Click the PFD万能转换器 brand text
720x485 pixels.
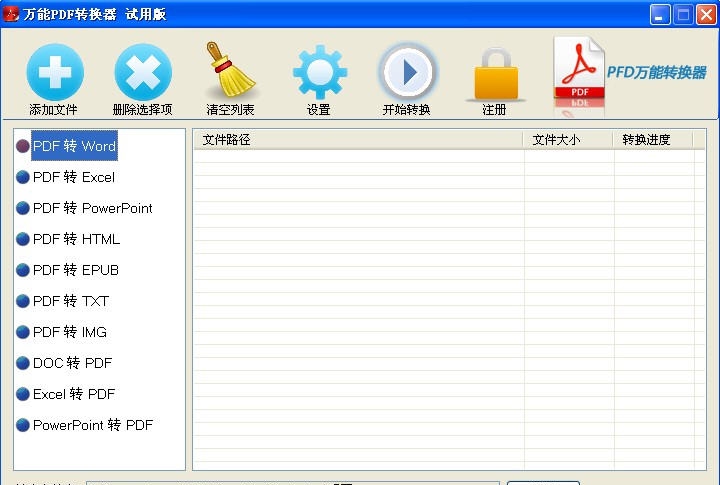click(657, 72)
